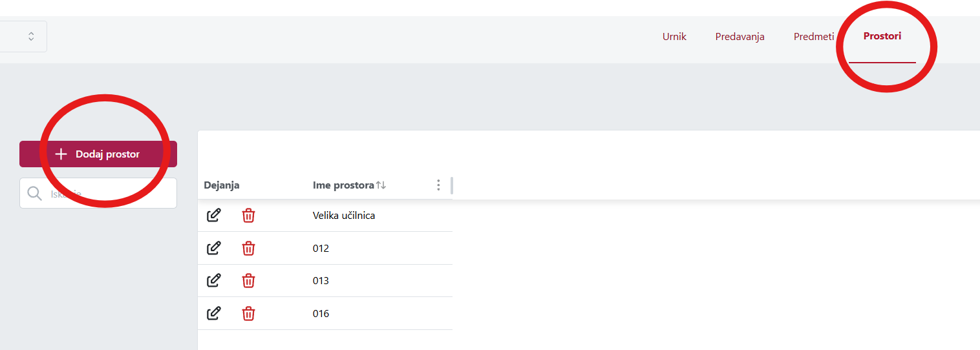Screen dimensions: 980x350
Task: Focus the room search input field
Action: (x=98, y=193)
